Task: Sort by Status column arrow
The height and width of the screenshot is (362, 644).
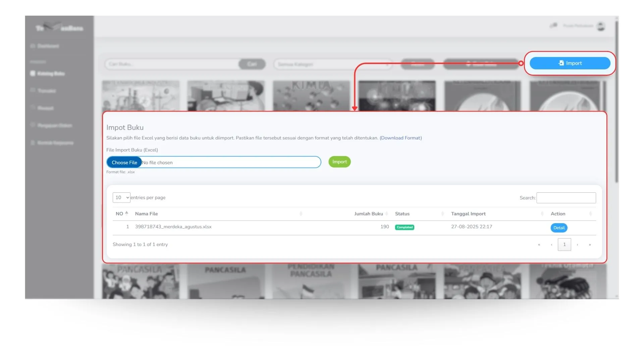Action: [x=442, y=214]
